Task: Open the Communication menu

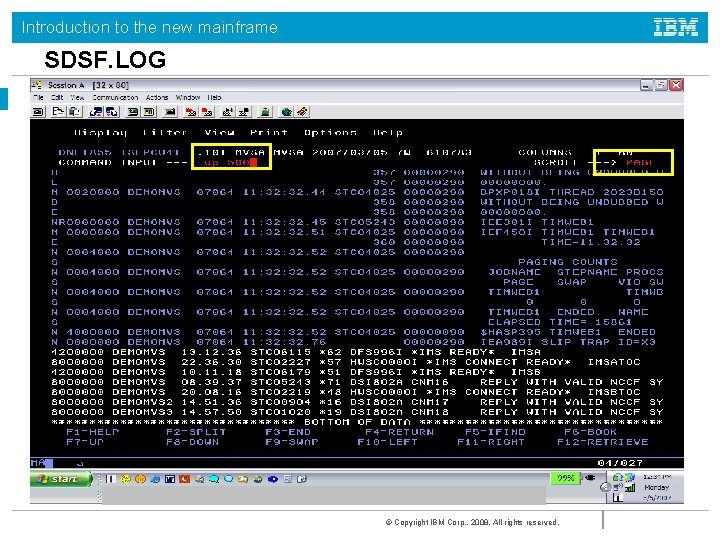Action: 115,97
